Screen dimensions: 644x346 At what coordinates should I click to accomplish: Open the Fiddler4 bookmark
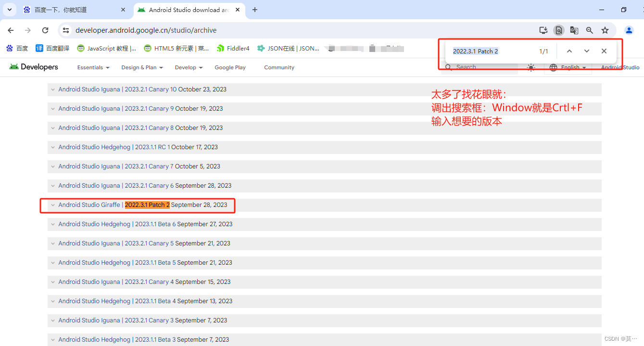[x=233, y=48]
